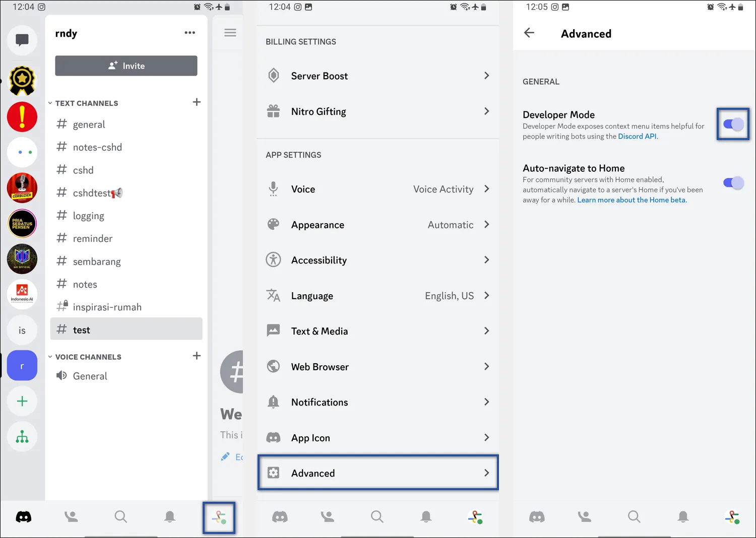Viewport: 756px width, 538px height.
Task: Select the red exclamation server icon
Action: [22, 117]
